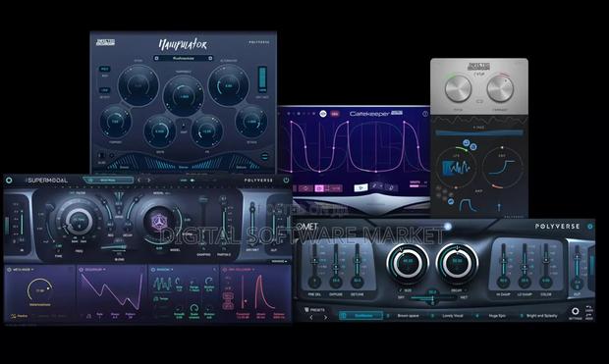
Task: Select the Huge Epic preset in Comet
Action: point(497,316)
